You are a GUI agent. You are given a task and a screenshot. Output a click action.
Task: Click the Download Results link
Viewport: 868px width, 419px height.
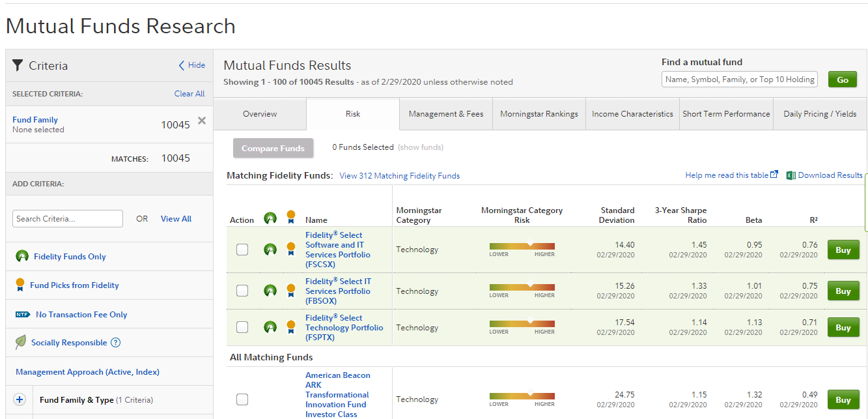[x=830, y=175]
